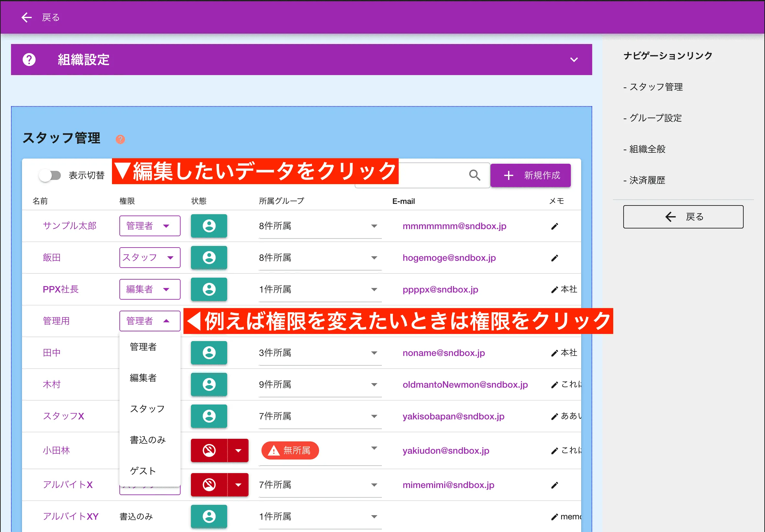The width and height of the screenshot is (765, 532).
Task: Toggle 木村's account status icon
Action: point(209,384)
